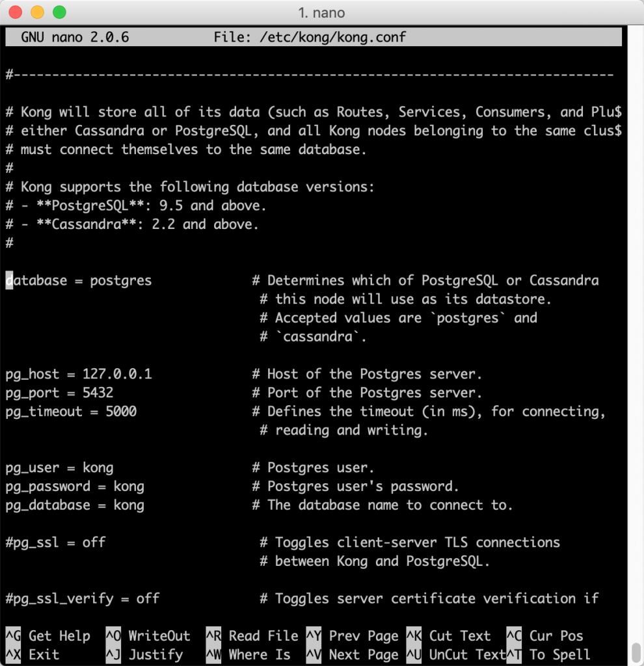Click the 'File: /etc/kong/kong.conf' header text

point(310,37)
